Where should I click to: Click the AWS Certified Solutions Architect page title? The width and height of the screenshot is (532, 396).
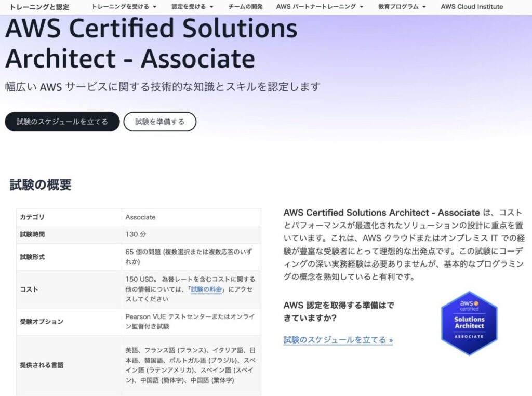pos(151,43)
